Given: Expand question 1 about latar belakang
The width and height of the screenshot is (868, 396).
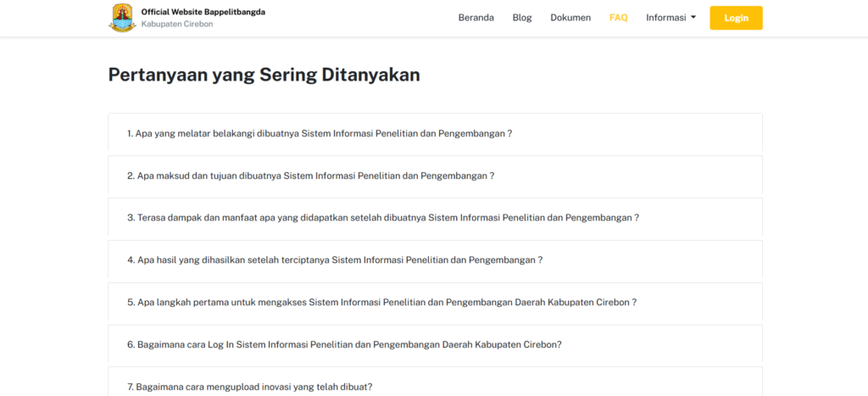Looking at the screenshot, I should [x=435, y=133].
